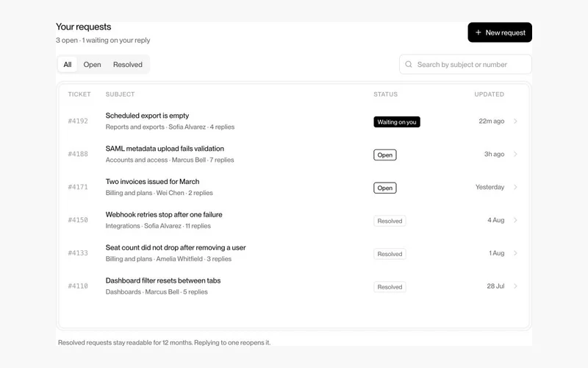Viewport: 588px width, 368px height.
Task: Click the Resolved badge for ticket #4133
Action: 390,254
